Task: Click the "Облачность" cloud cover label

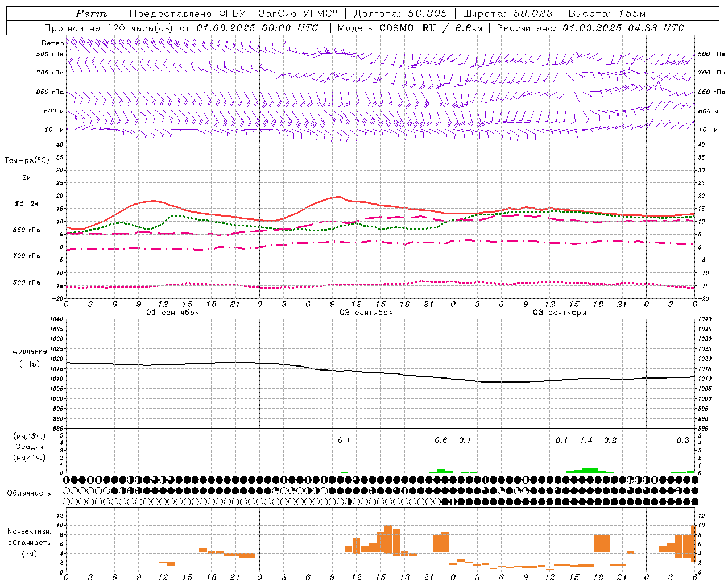Action: coord(29,493)
